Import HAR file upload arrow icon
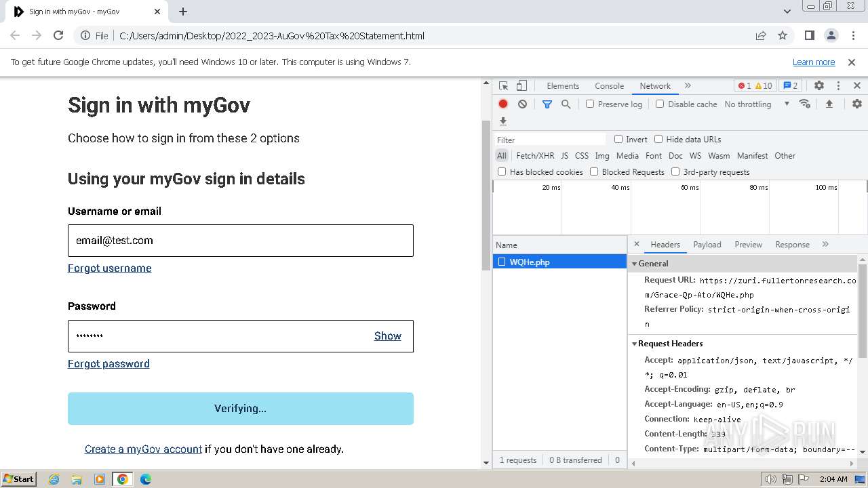 pos(829,104)
